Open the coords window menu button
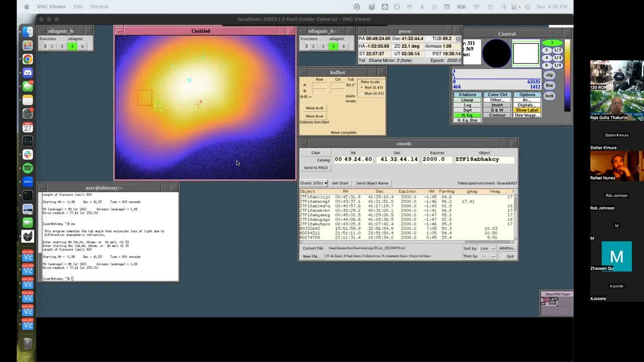 [x=303, y=144]
